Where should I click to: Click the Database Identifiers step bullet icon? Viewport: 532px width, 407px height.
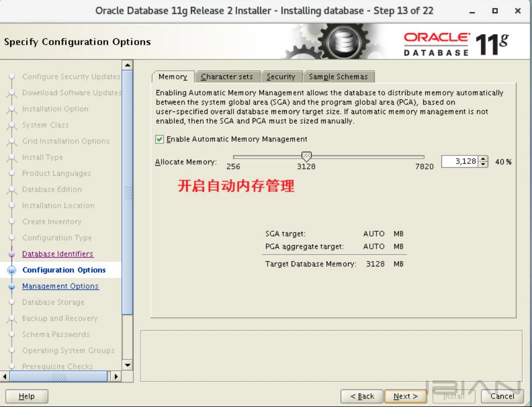[x=12, y=254]
